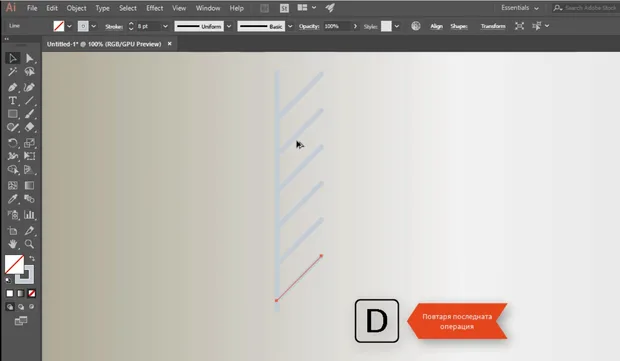Open the Essentials workspace switcher
Viewport: 620px width, 361px height.
coord(520,8)
